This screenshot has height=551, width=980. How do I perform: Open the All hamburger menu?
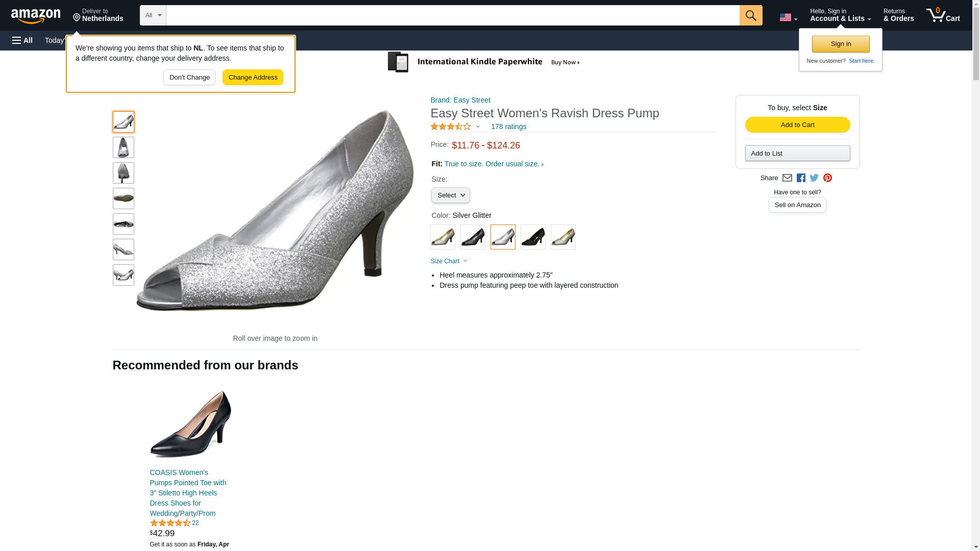[x=22, y=40]
